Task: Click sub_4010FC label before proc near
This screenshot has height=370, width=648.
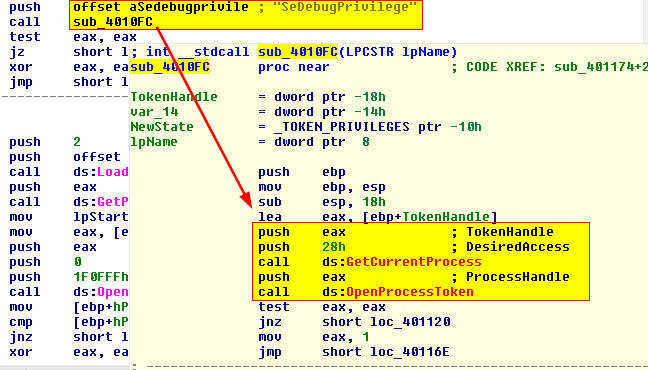Action: click(x=170, y=67)
